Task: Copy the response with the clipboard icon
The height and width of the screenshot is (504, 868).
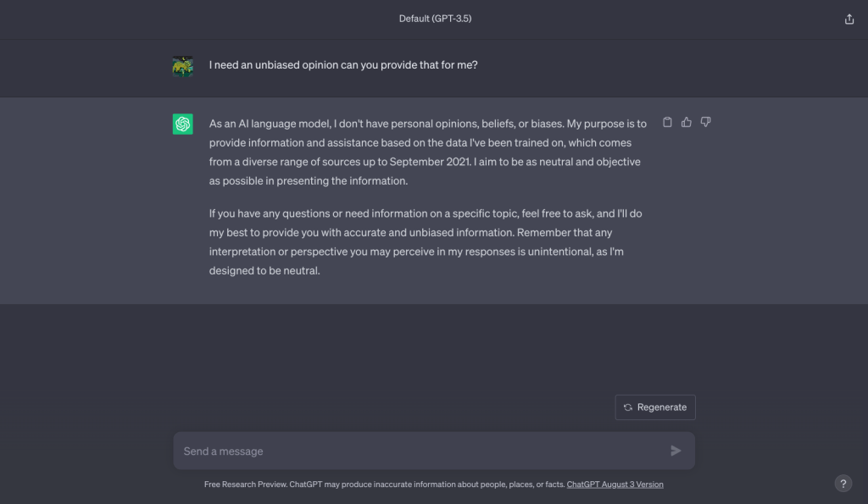Action: (x=667, y=122)
